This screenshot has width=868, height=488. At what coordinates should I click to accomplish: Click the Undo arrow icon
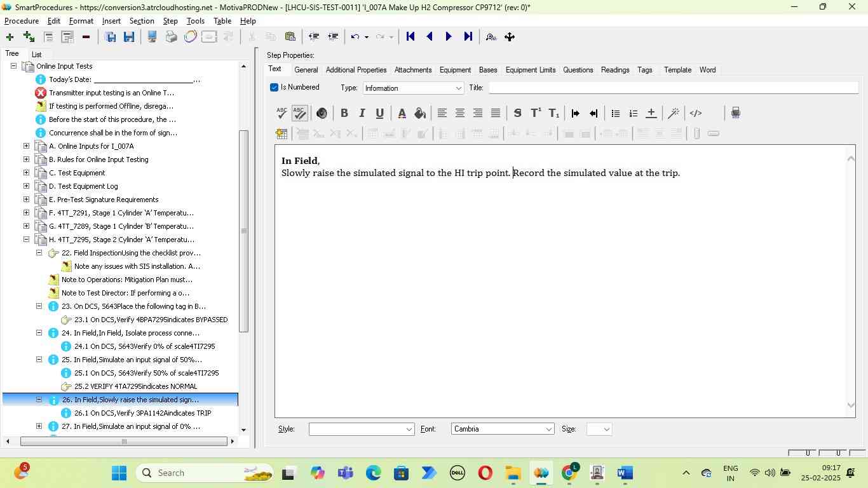point(355,37)
